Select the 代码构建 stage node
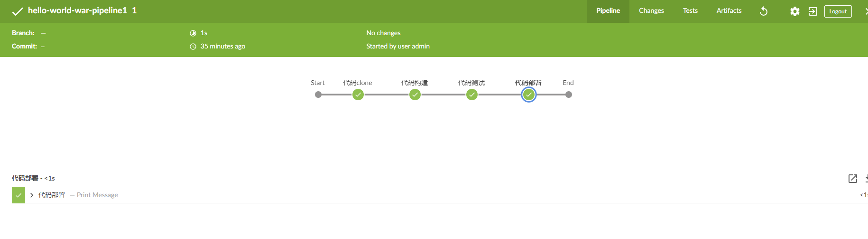This screenshot has width=868, height=239. 415,95
